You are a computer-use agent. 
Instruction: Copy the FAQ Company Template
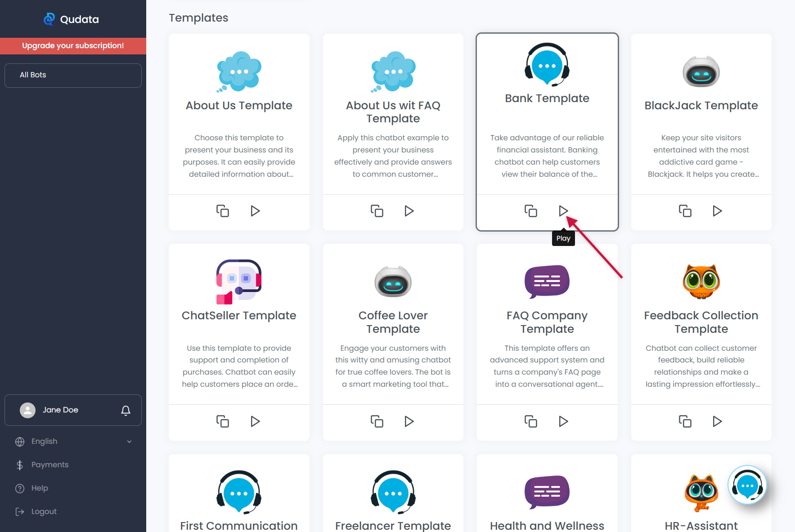coord(531,421)
